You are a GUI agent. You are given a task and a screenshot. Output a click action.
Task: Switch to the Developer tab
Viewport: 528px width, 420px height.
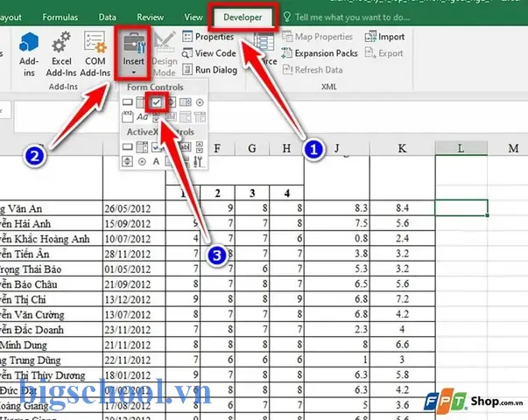click(x=243, y=17)
